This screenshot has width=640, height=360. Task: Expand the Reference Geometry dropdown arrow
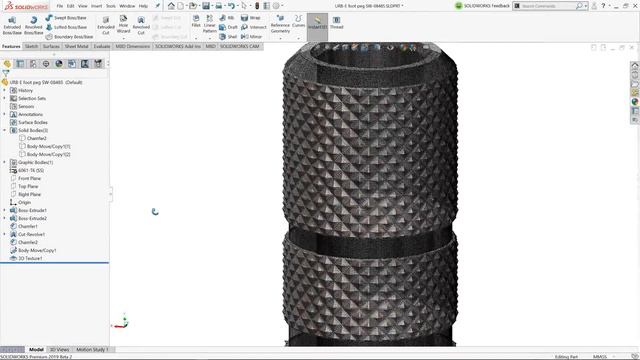click(x=280, y=38)
